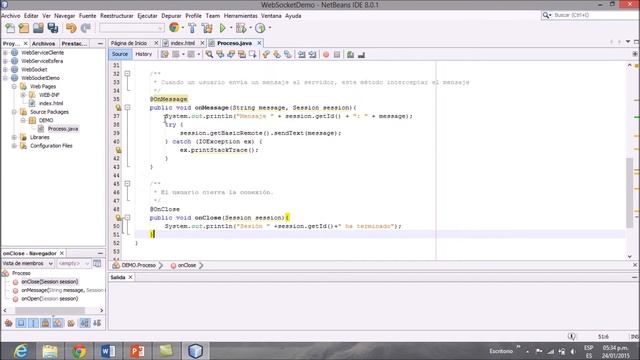Switch to the Archivos panel tab
Screen dimensions: 640x360
[x=43, y=43]
